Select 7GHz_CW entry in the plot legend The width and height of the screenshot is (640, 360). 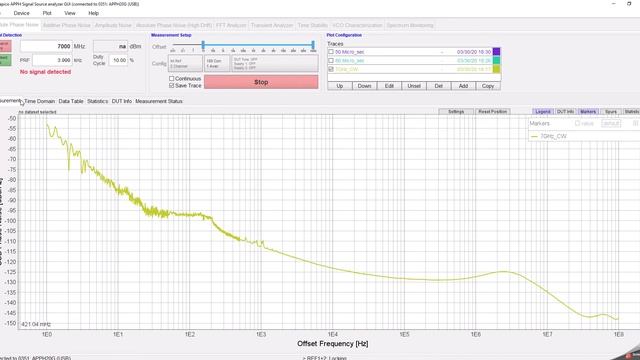click(x=553, y=136)
